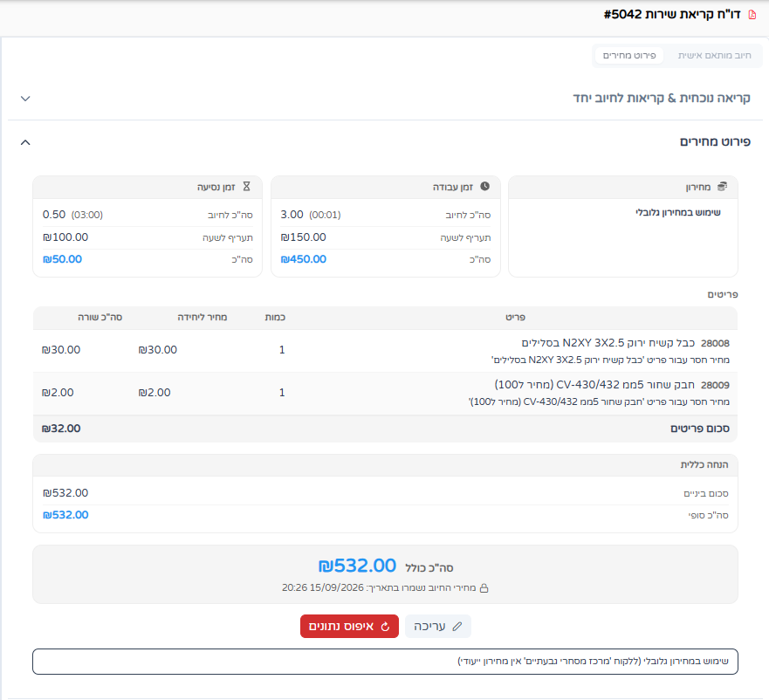
Task: Click the coins icon in מחירון card
Action: tap(722, 187)
